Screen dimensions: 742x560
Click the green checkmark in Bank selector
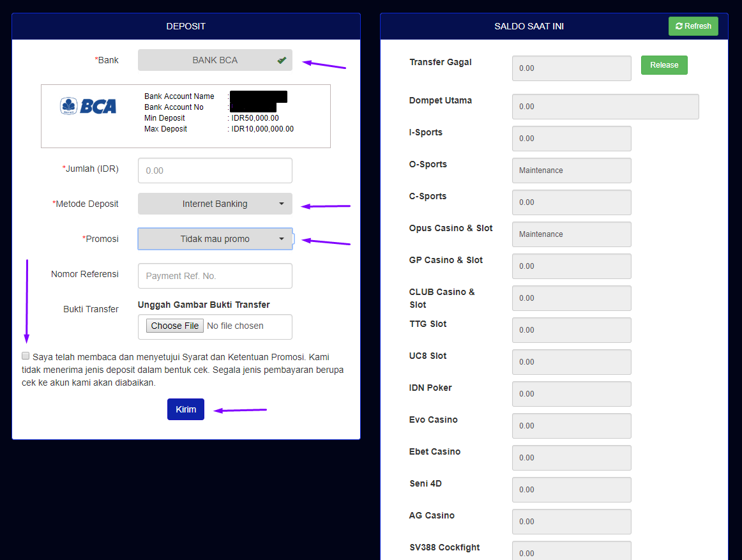click(x=282, y=60)
